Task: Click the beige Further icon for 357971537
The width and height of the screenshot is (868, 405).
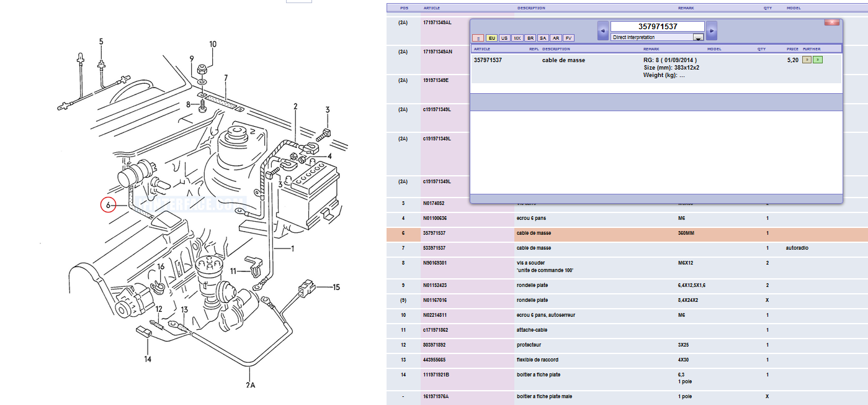Action: (x=807, y=60)
